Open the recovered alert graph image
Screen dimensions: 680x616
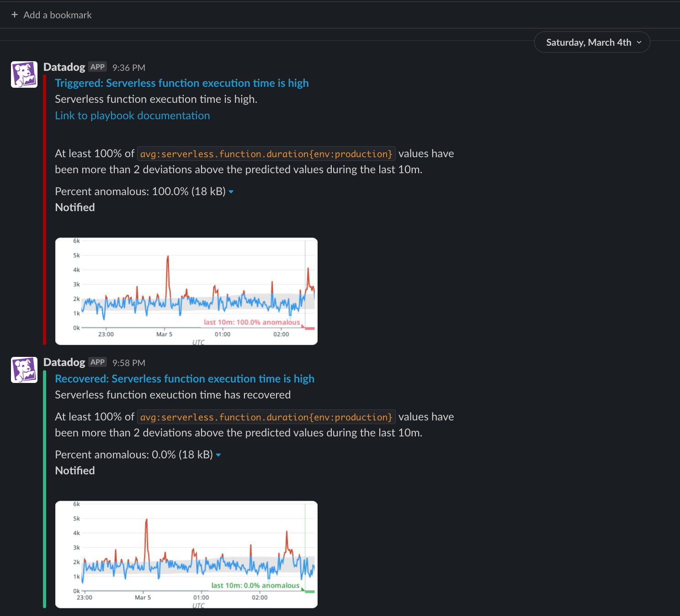[186, 554]
